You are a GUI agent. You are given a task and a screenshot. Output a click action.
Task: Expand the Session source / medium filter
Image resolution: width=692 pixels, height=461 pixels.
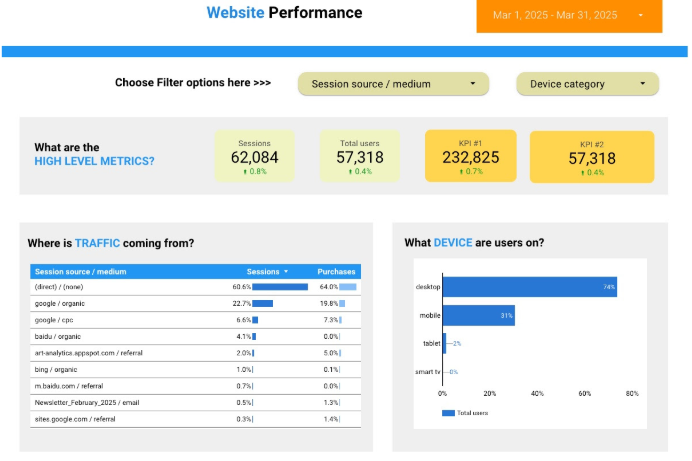(x=393, y=84)
